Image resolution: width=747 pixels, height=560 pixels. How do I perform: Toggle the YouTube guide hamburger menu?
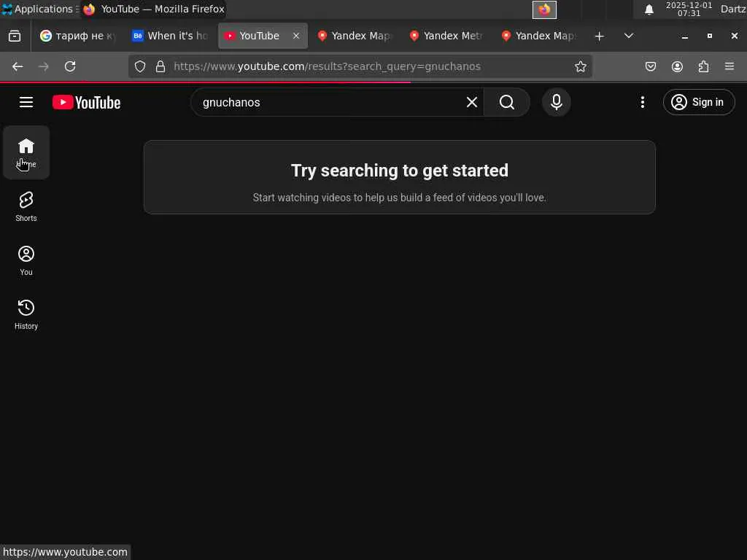[26, 102]
